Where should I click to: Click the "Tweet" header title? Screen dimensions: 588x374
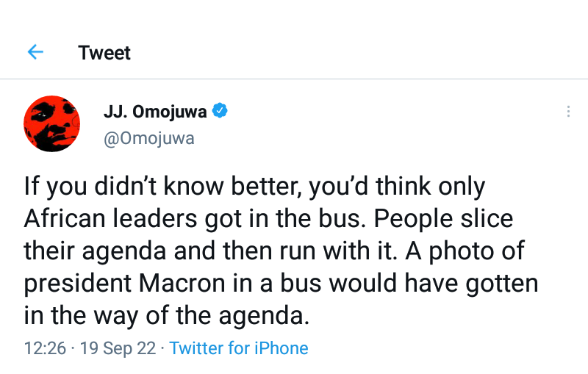point(104,53)
